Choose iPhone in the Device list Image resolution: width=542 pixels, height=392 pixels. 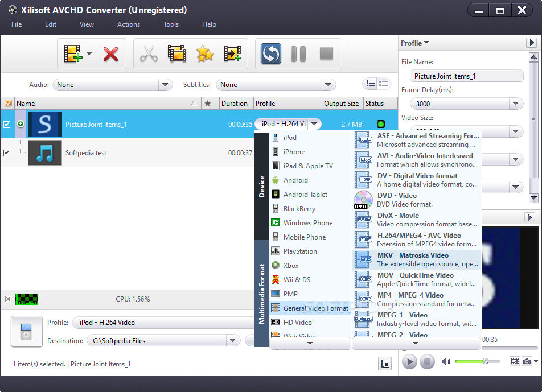click(x=310, y=151)
